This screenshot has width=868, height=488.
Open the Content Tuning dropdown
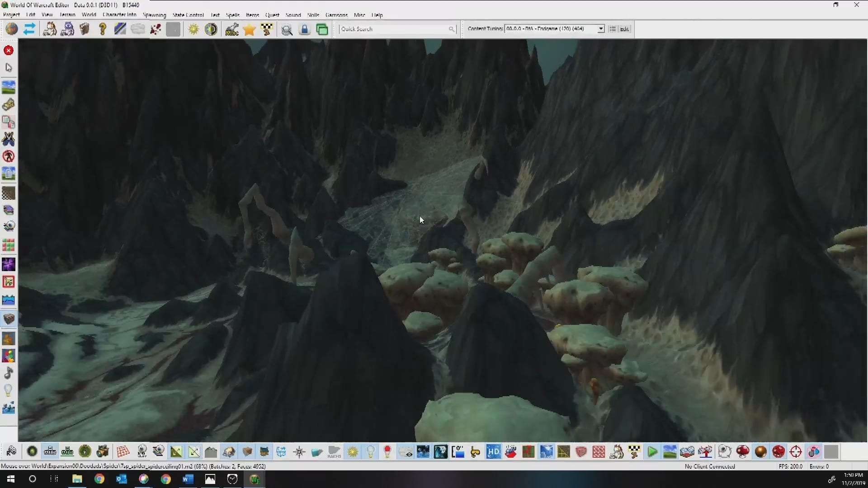tap(601, 29)
